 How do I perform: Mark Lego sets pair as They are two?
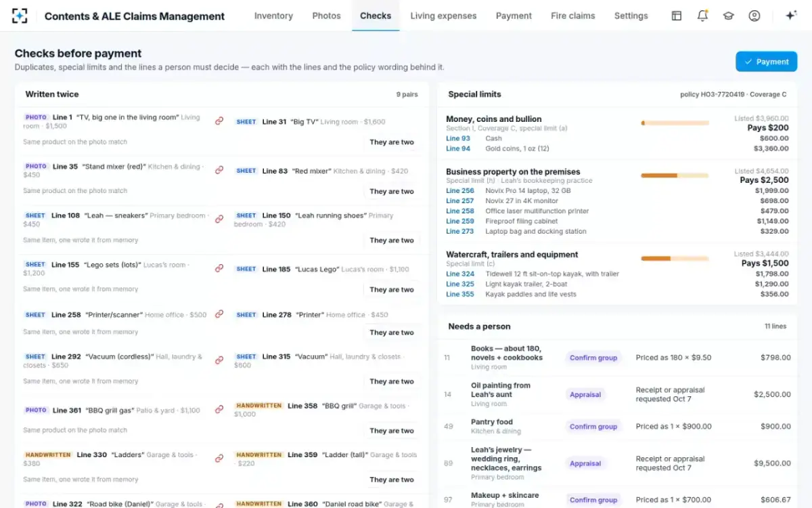point(392,290)
